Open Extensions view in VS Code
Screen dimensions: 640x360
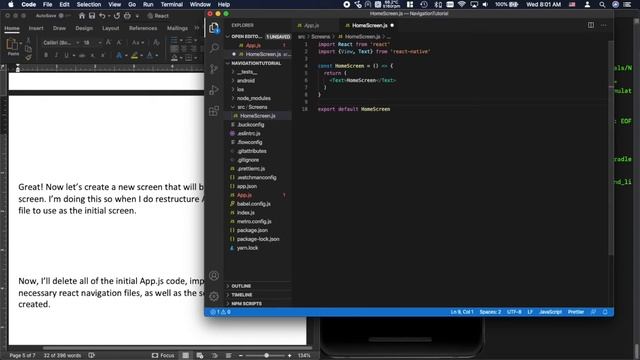pyautogui.click(x=214, y=111)
